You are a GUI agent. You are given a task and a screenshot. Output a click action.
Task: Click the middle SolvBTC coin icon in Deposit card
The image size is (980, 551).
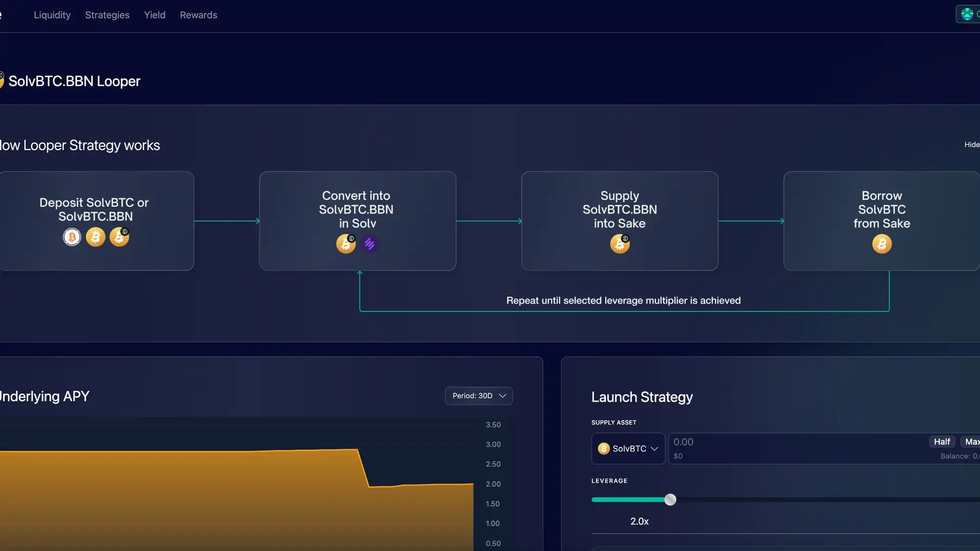(x=95, y=237)
